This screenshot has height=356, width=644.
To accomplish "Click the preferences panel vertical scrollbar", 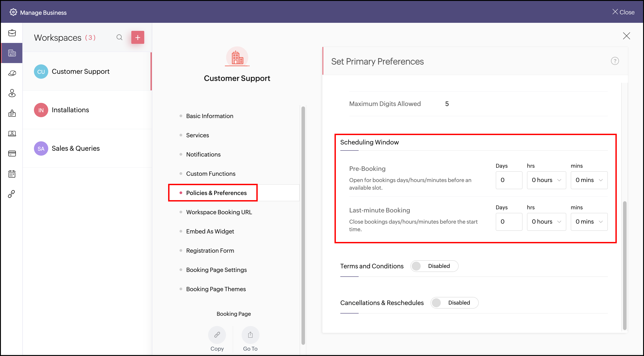I will coord(625,265).
